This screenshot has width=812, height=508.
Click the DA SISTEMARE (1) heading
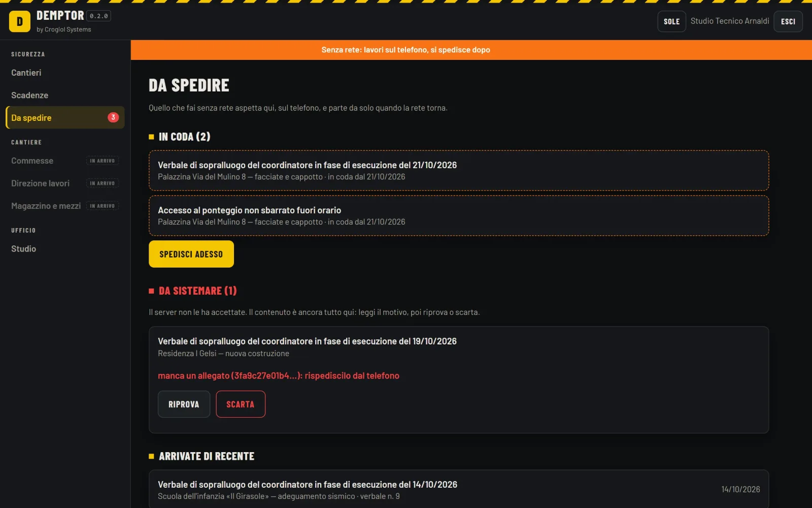click(197, 291)
